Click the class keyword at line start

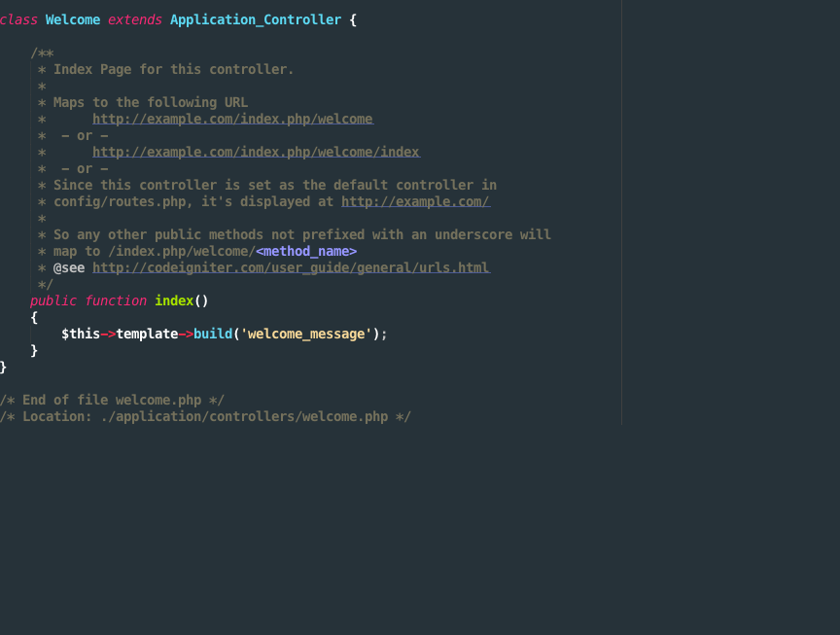18,19
